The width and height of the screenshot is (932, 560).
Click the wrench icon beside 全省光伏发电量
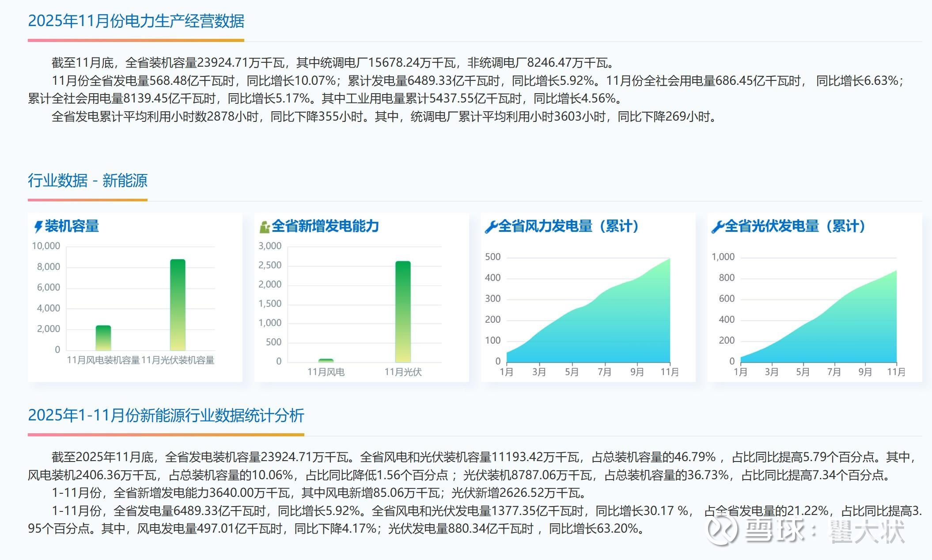point(717,227)
